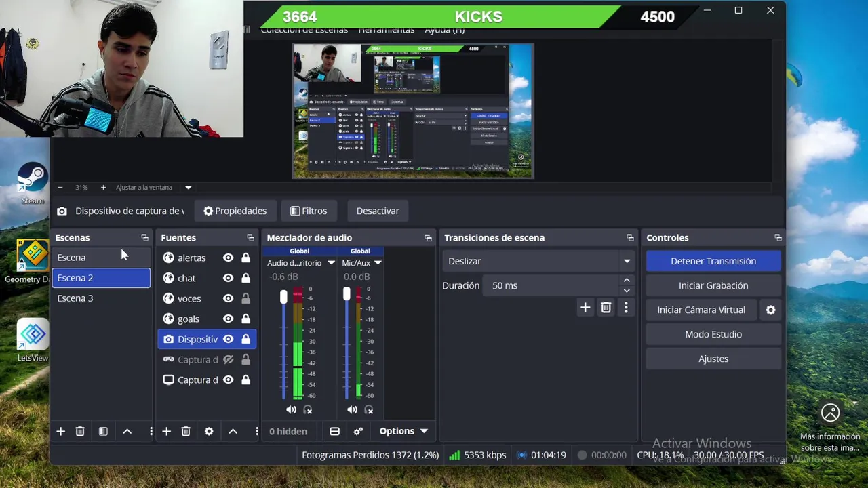Open the Fuentes toolbar overflow menu

coord(256,431)
